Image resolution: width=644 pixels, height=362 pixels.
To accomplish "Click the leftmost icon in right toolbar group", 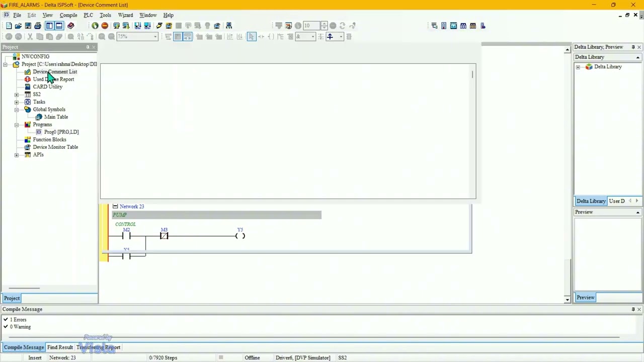I will pyautogui.click(x=434, y=26).
